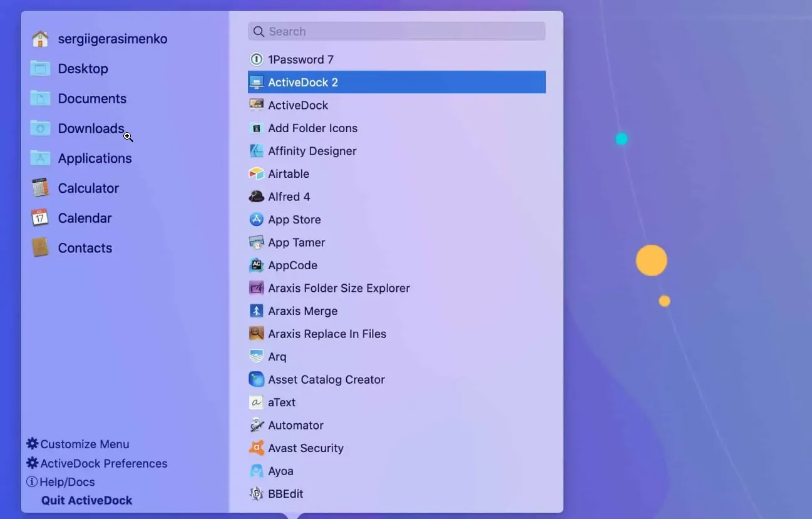Click the Contacts book icon

pos(40,248)
